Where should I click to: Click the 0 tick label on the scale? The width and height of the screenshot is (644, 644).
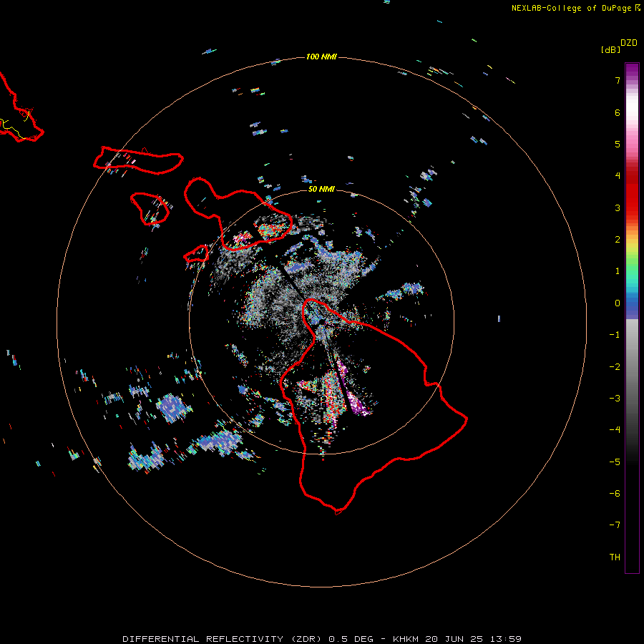(618, 303)
